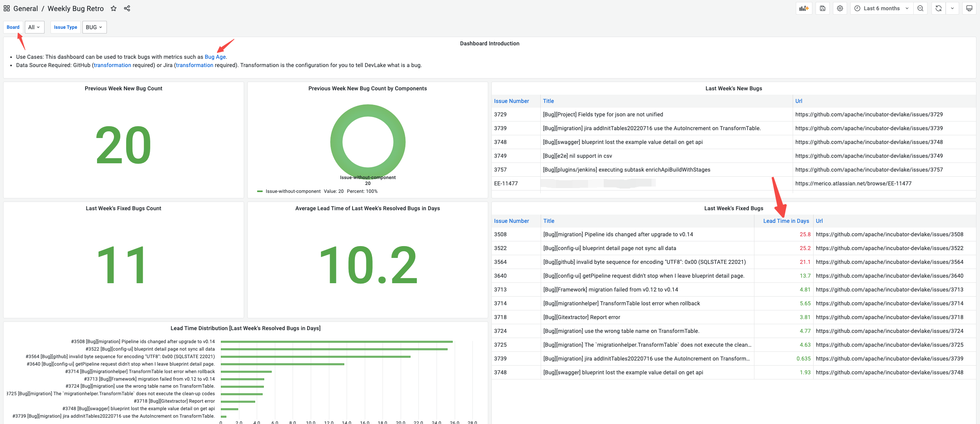
Task: Open Last Week's New Bugs panel title menu
Action: [x=734, y=88]
